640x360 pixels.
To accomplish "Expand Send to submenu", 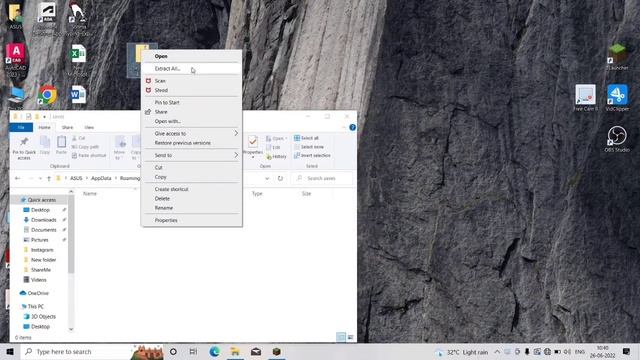I will (191, 155).
